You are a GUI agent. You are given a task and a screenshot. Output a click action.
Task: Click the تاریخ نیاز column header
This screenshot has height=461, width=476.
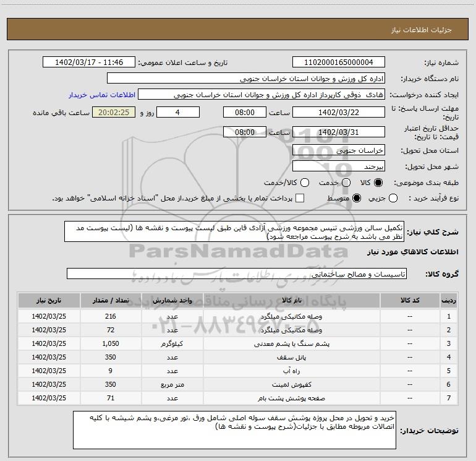tap(49, 300)
